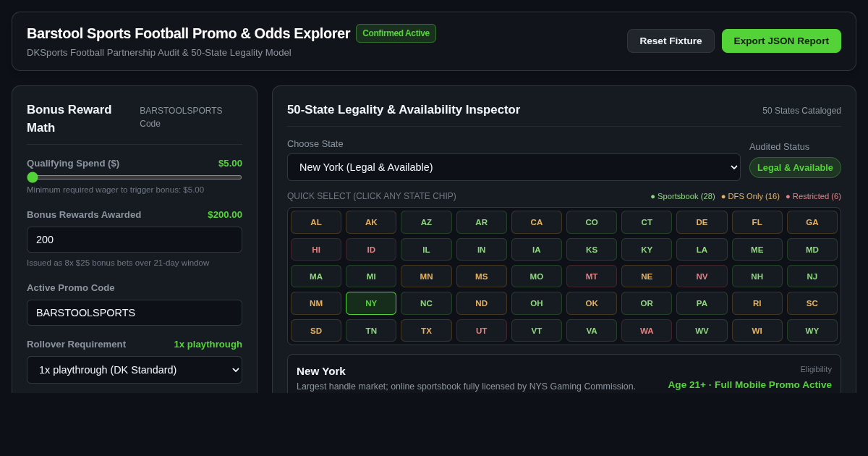Choose the NH state chip
Viewport: 868px width, 456px height.
[757, 276]
